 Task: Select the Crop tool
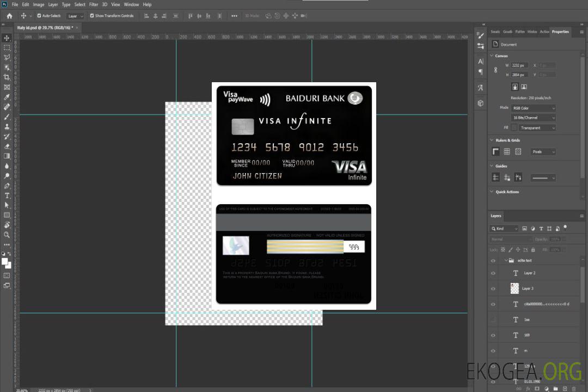click(x=7, y=77)
